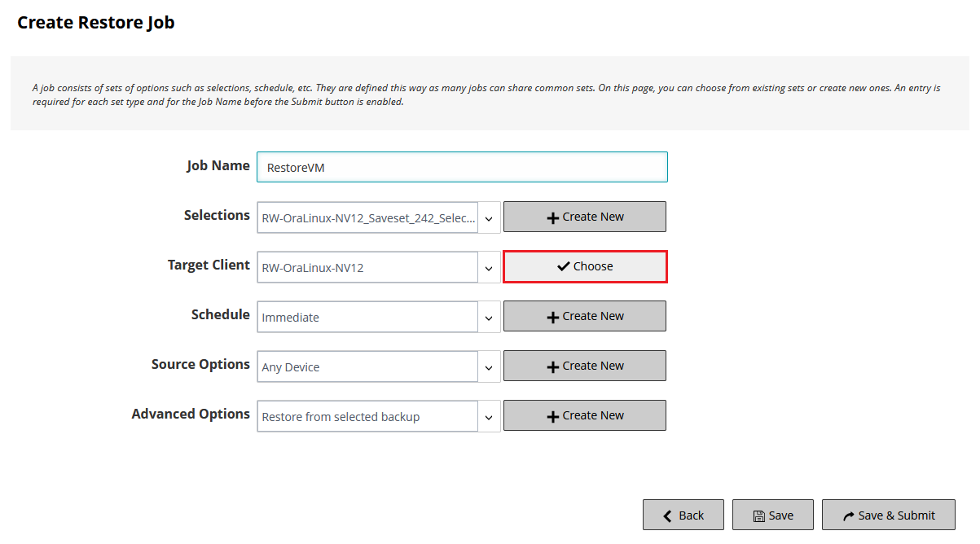Viewport: 980px width, 544px height.
Task: Click the left arrow icon on the Back button
Action: pyautogui.click(x=666, y=515)
